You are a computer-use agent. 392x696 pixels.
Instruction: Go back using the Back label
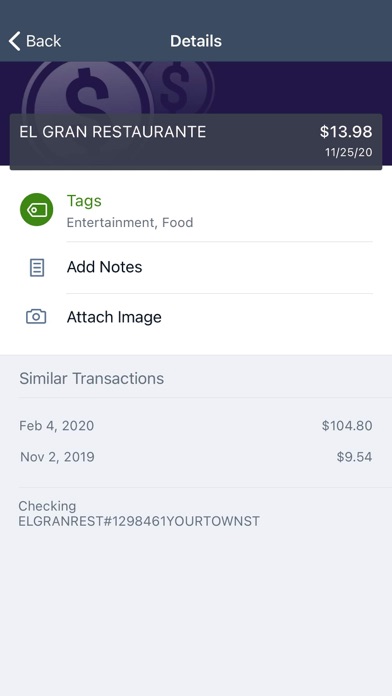43,41
